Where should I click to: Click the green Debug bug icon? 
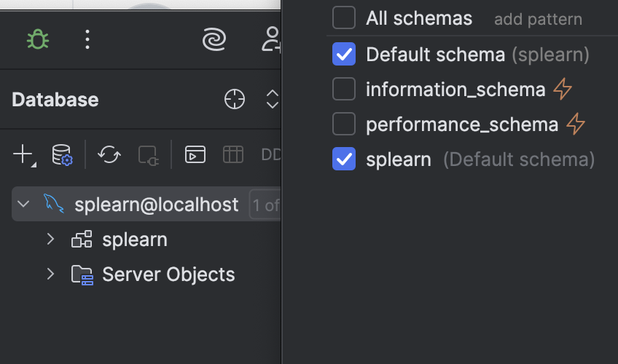pos(38,39)
